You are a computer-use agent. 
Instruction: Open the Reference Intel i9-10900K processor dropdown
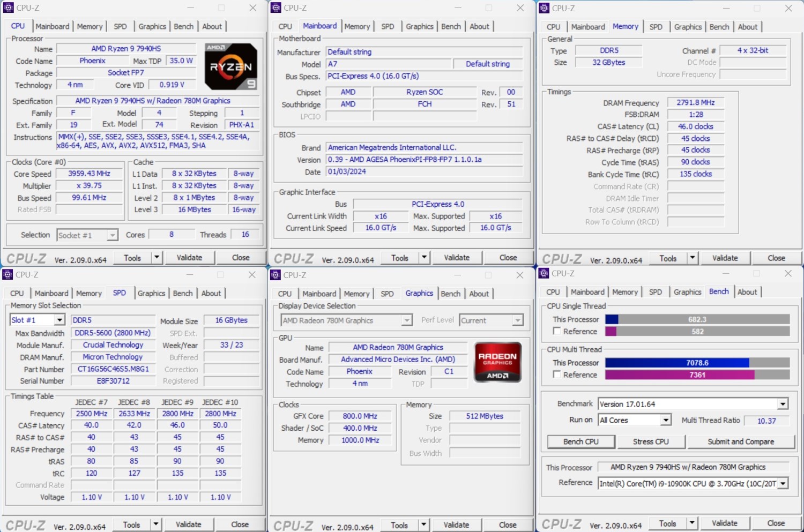[x=783, y=483]
